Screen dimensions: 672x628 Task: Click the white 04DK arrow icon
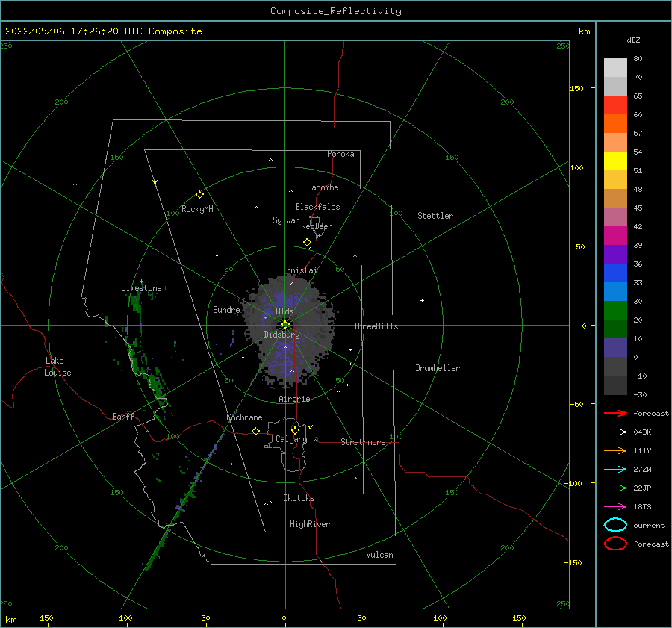[615, 432]
